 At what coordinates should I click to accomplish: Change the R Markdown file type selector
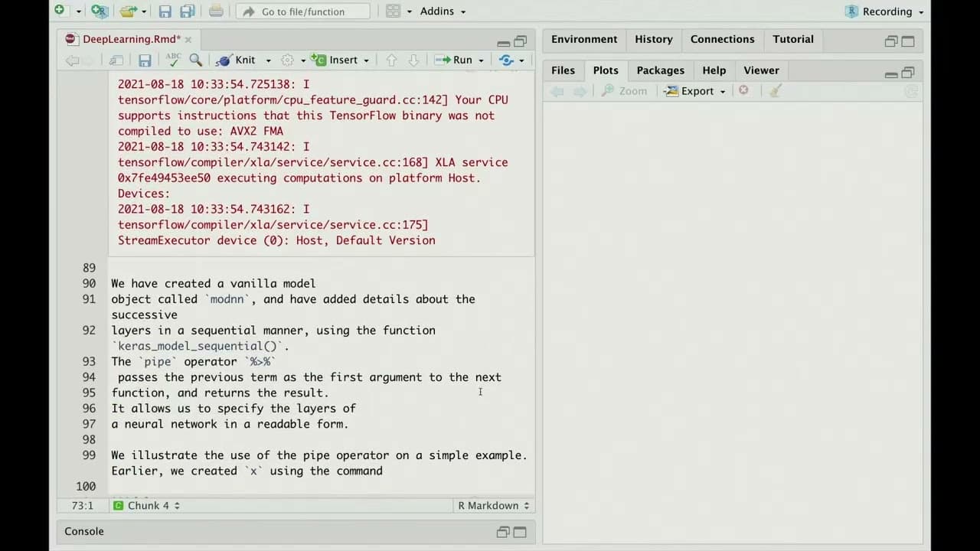pyautogui.click(x=494, y=506)
